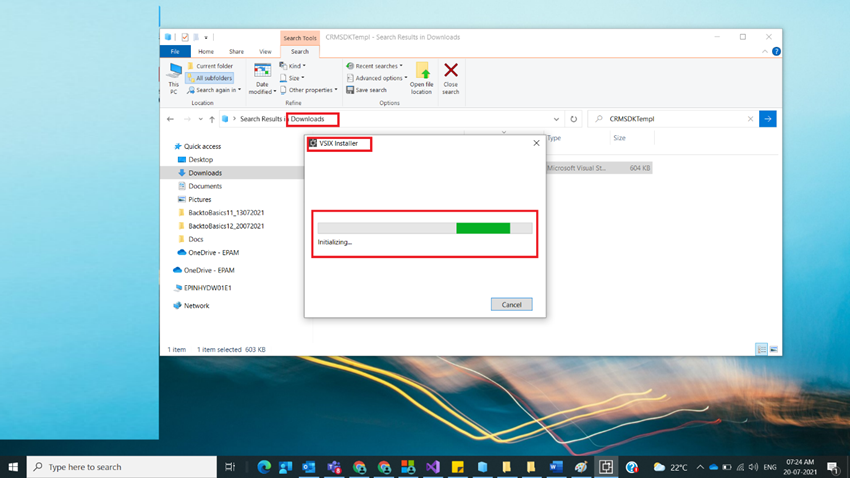This screenshot has width=850, height=478.
Task: Open the Kind filter dropdown
Action: [x=293, y=66]
